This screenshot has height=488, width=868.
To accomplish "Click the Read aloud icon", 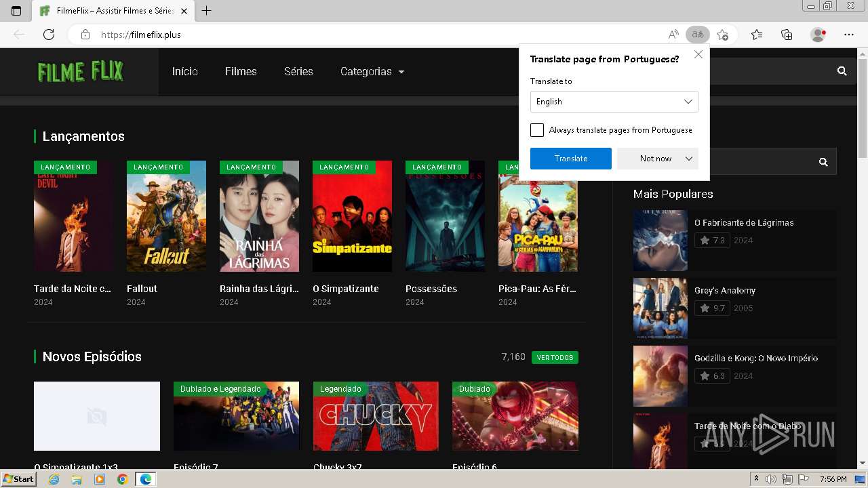I will (673, 35).
